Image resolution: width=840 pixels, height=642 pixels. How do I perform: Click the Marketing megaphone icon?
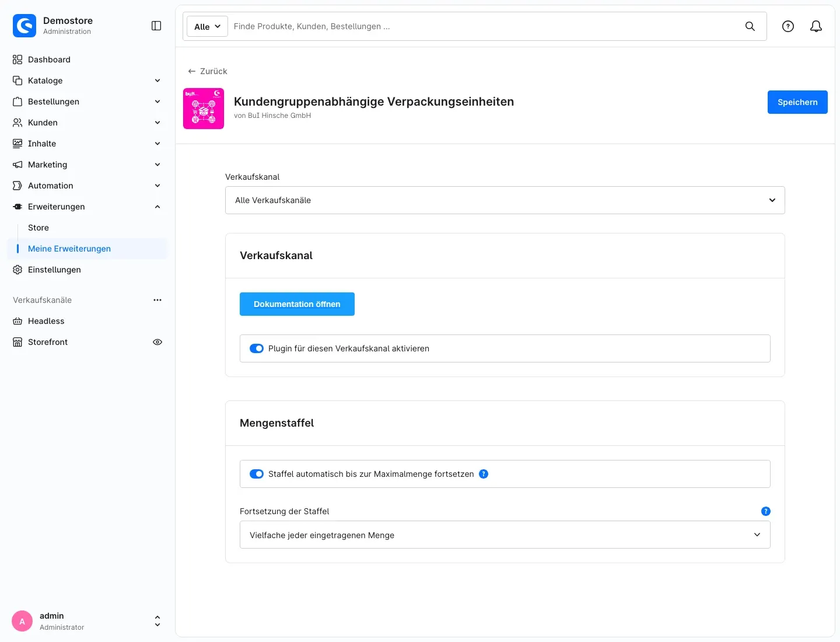click(17, 165)
